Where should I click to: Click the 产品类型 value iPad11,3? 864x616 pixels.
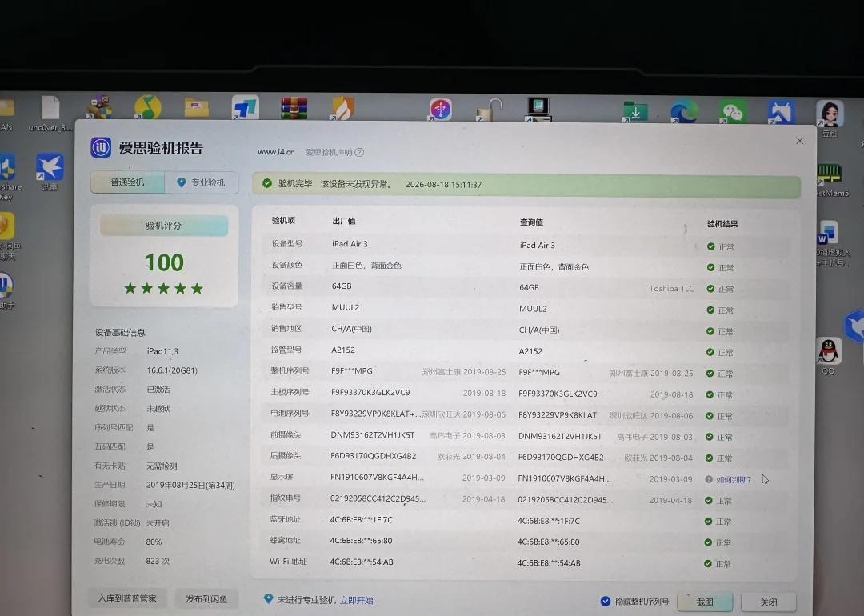(x=162, y=351)
